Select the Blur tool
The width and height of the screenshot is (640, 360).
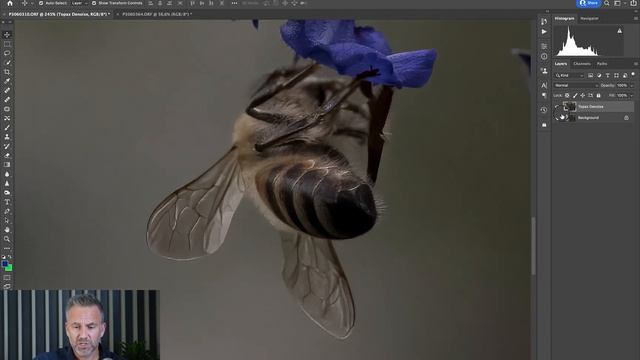point(7,174)
